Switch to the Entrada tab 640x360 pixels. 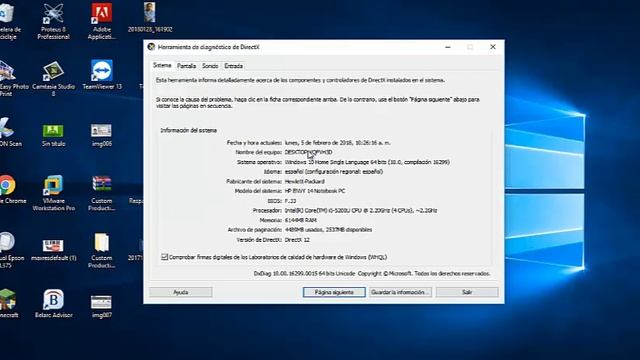pyautogui.click(x=233, y=66)
